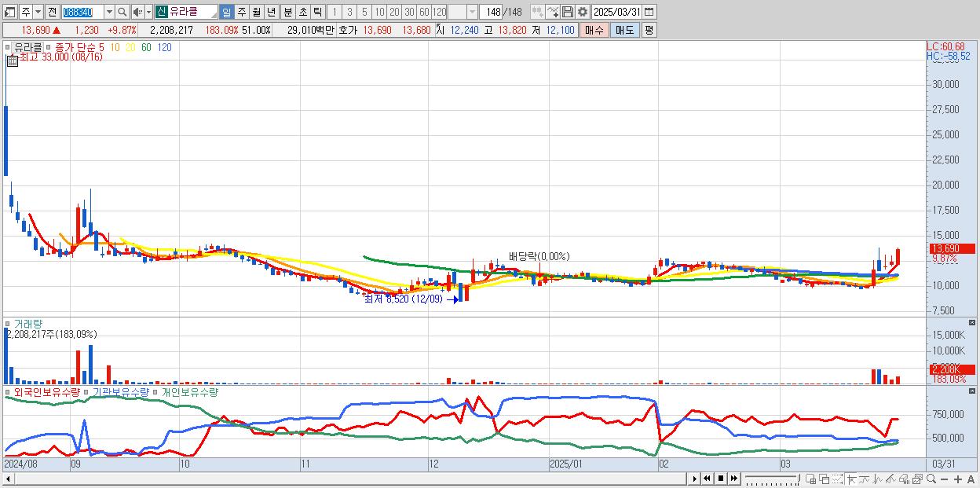This screenshot has width=980, height=488.
Task: Toggle the 신 badge beside stock name
Action: click(x=161, y=12)
